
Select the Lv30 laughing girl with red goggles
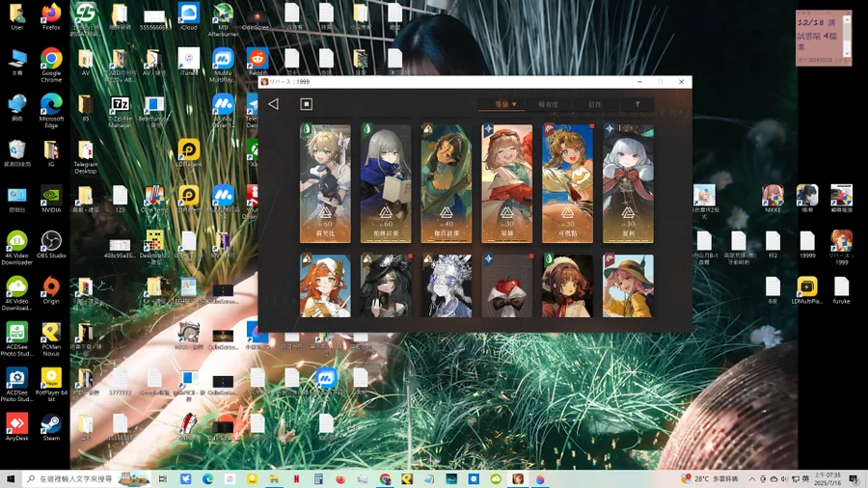pos(507,183)
